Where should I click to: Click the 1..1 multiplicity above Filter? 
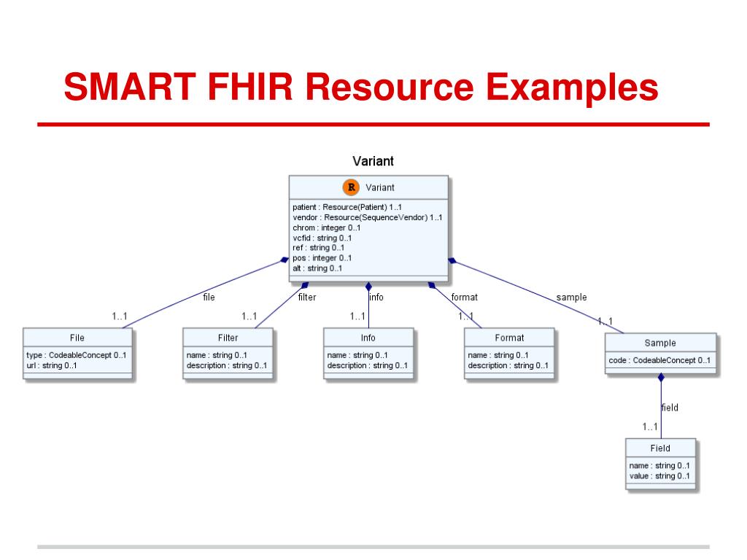249,316
